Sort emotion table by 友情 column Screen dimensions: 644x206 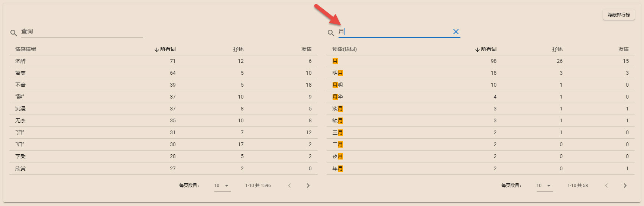[306, 49]
